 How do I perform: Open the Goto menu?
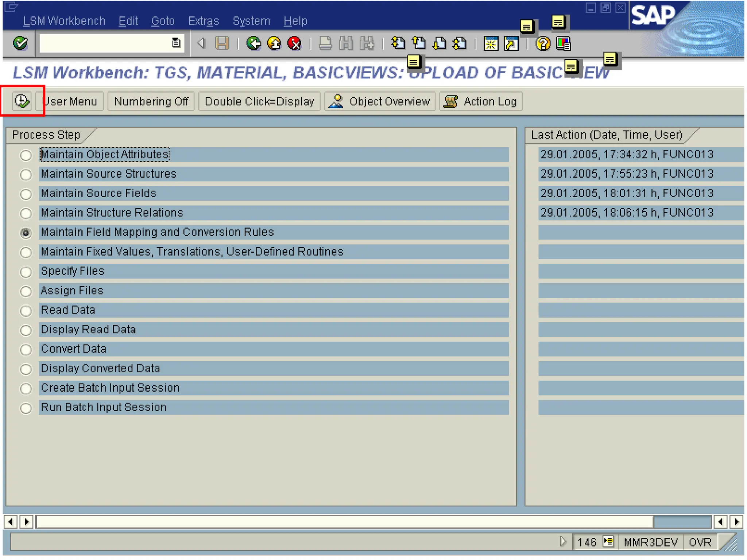coord(163,21)
